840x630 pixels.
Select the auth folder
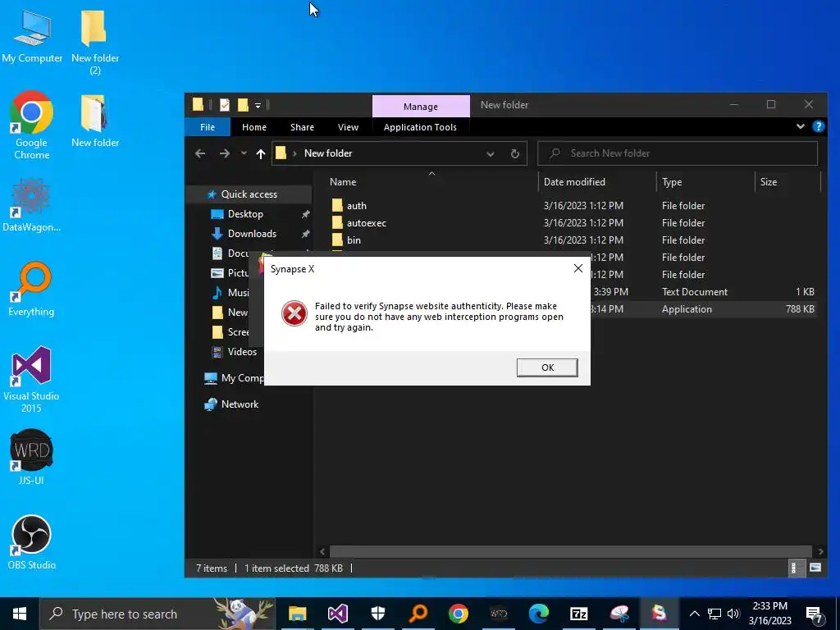point(573,206)
